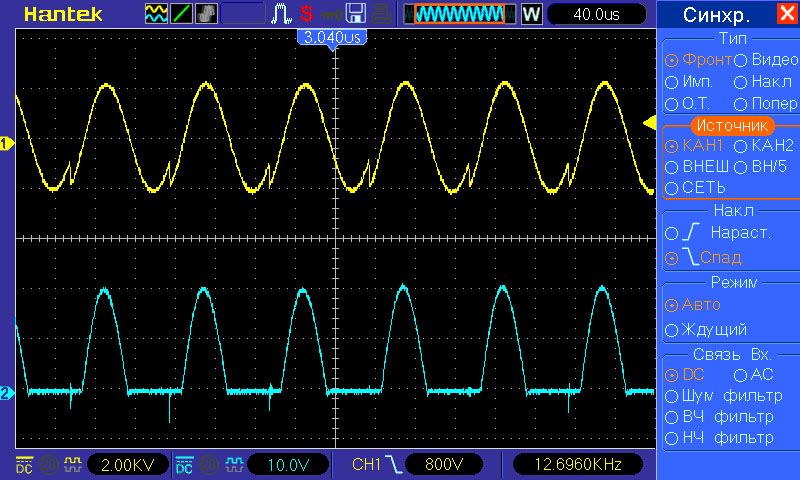This screenshot has height=480, width=800.
Task: Click the printer icon
Action: (x=381, y=14)
